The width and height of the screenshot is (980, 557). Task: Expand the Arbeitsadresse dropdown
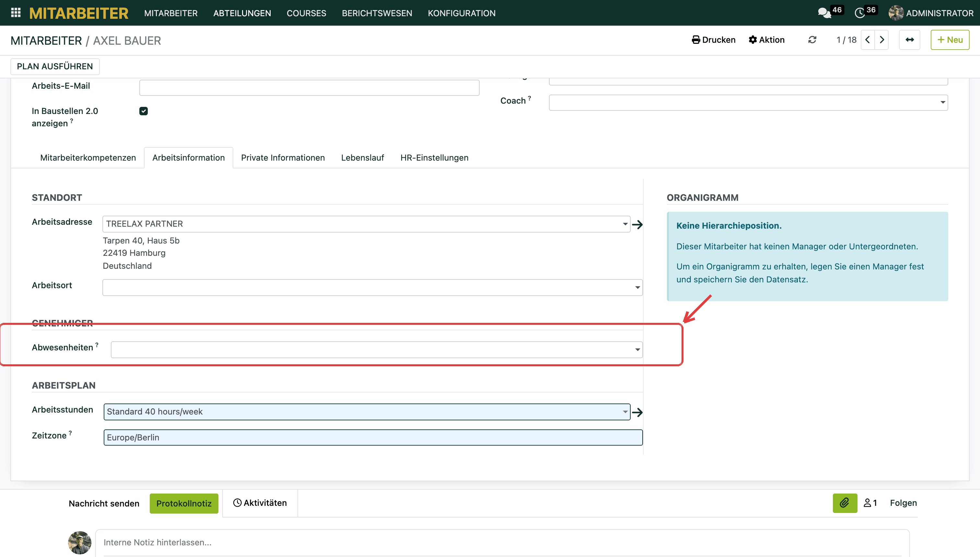click(x=625, y=224)
